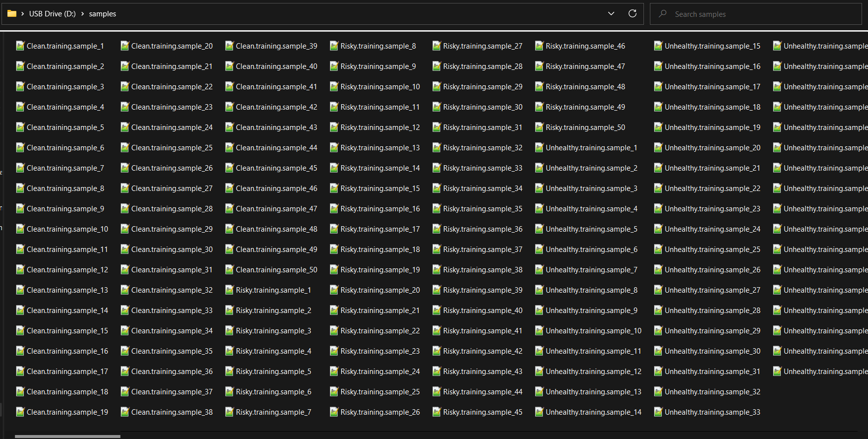Navigate to USB Drive (D:) breadcrumb
The width and height of the screenshot is (868, 439).
52,14
